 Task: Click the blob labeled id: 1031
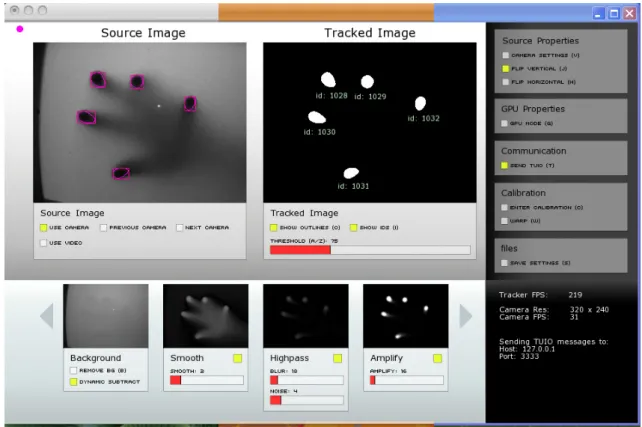[351, 173]
